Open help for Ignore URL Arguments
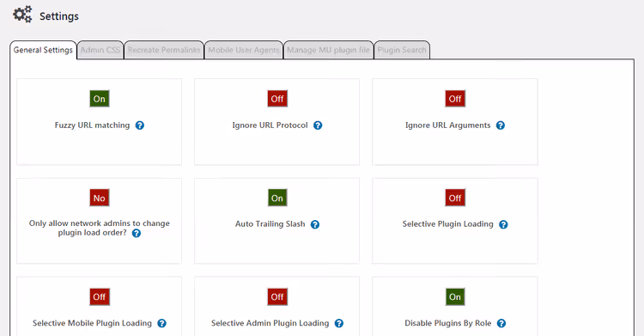644x336 pixels. [x=501, y=125]
